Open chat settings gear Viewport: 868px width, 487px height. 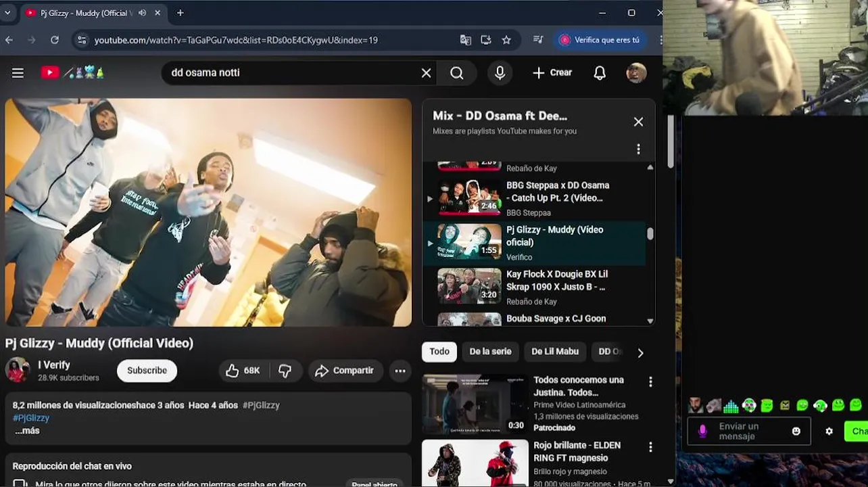click(x=829, y=431)
